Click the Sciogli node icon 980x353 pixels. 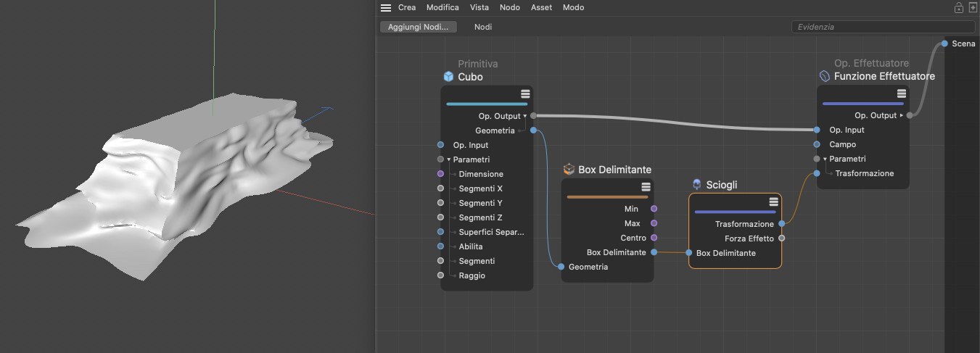click(697, 185)
